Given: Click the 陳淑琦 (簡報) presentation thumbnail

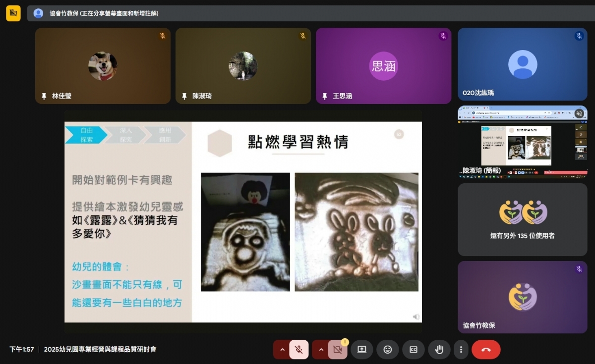Looking at the screenshot, I should [522, 141].
